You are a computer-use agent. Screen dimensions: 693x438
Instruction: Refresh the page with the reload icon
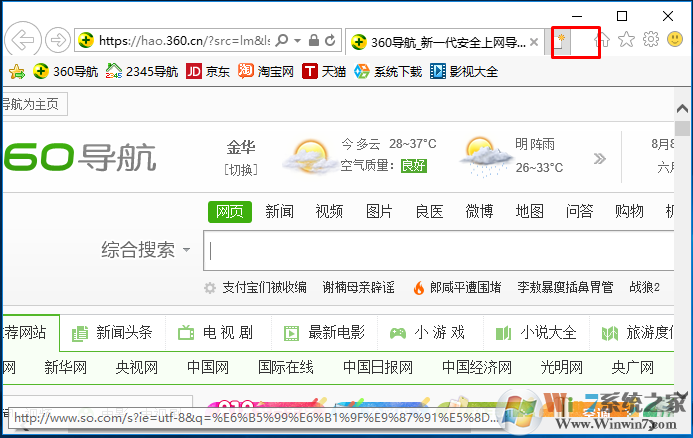330,41
